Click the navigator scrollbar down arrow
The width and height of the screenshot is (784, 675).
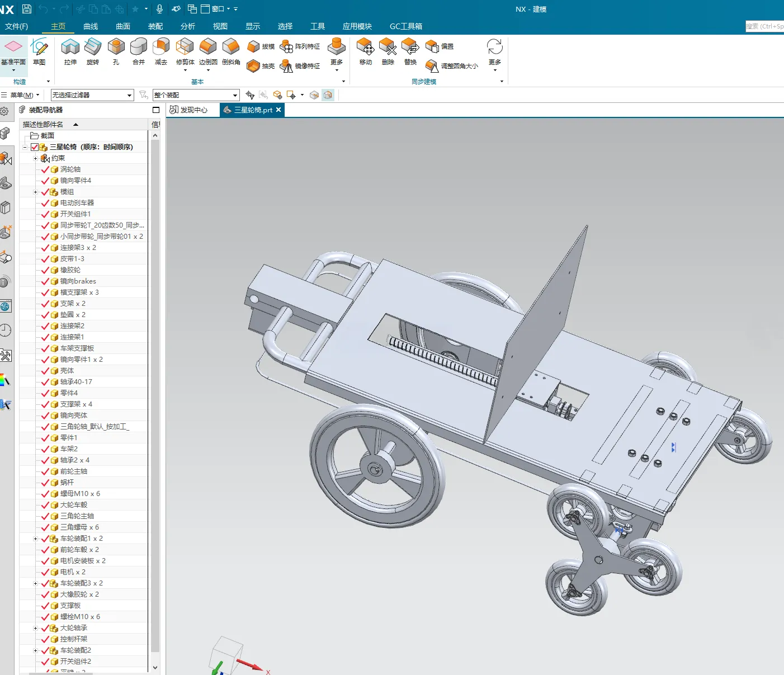click(x=155, y=667)
